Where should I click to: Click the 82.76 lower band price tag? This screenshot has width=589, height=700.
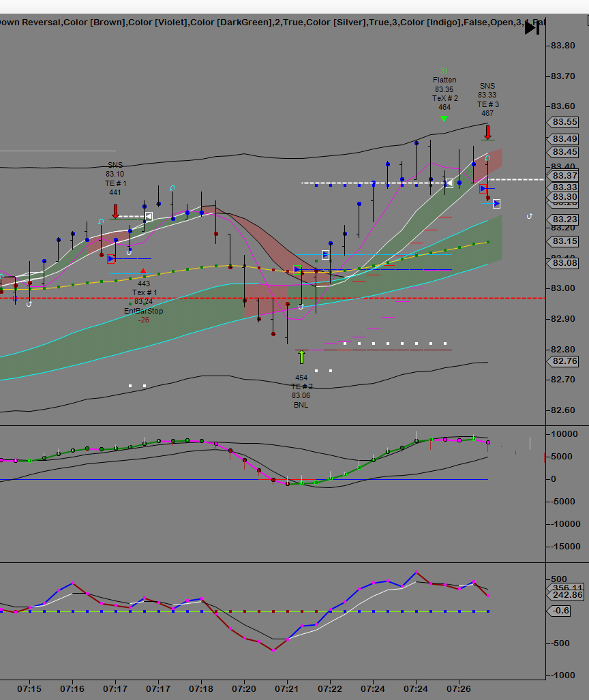click(x=563, y=361)
